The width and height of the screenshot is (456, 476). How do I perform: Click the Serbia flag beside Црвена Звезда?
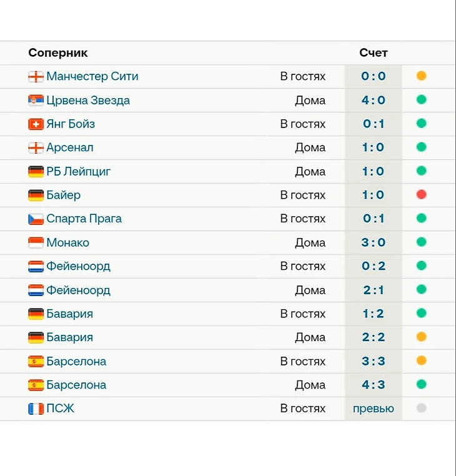click(36, 100)
